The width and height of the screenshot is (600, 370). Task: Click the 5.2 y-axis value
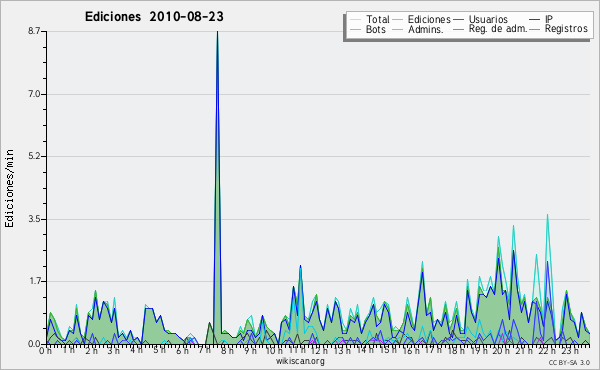coord(34,156)
